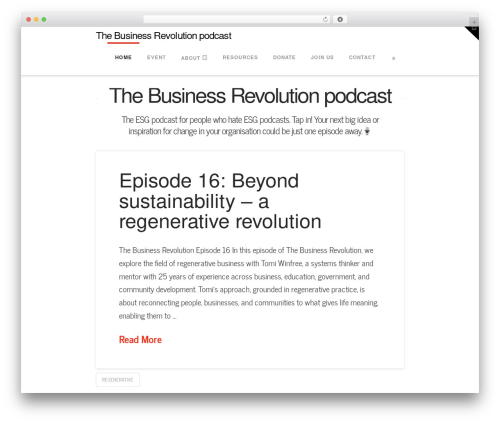Select the Regenerative tag button
500x423 pixels.
(x=117, y=380)
